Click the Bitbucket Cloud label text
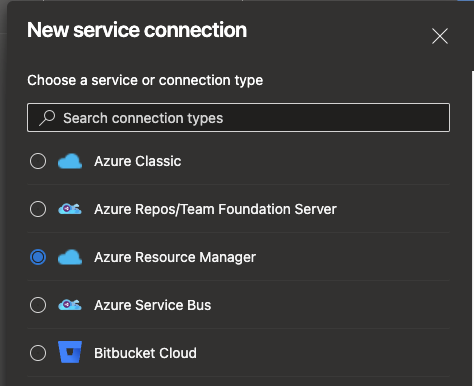 coord(145,353)
